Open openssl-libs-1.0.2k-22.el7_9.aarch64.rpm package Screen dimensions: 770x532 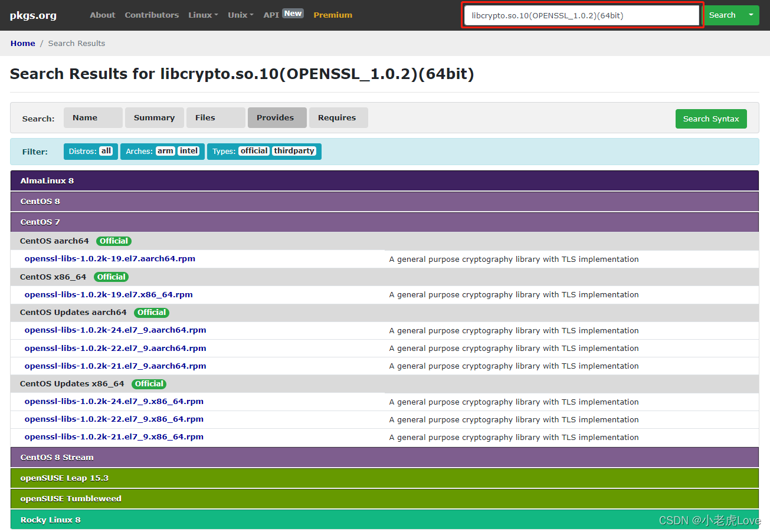[x=116, y=348]
